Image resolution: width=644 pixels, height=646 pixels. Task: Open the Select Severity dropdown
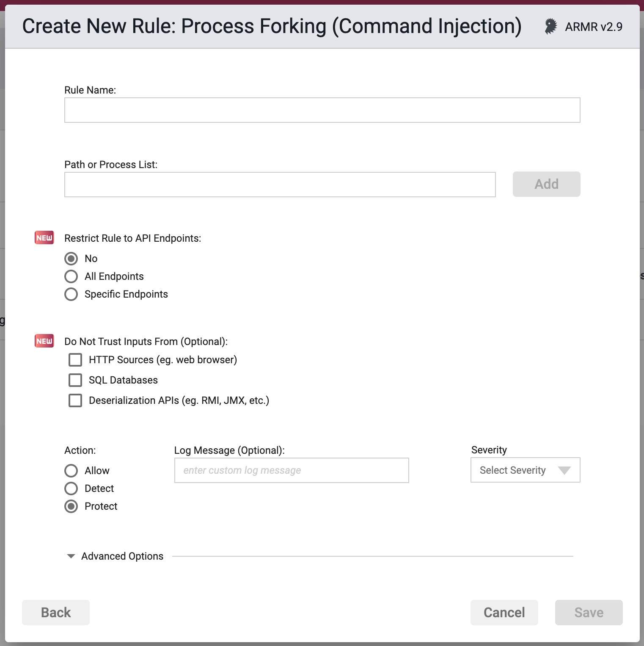coord(525,470)
